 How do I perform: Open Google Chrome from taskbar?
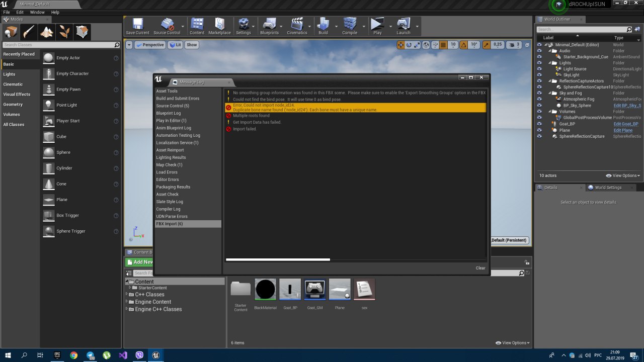(x=74, y=355)
